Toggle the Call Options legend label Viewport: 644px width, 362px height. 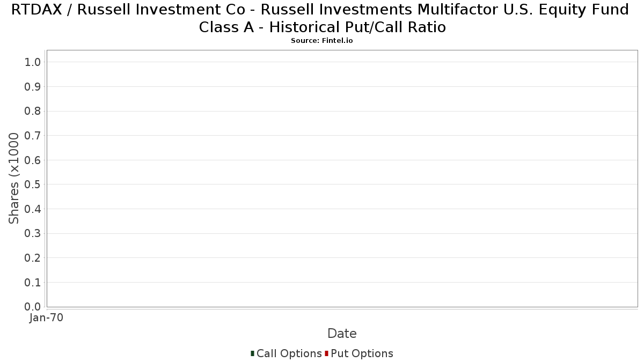[289, 353]
